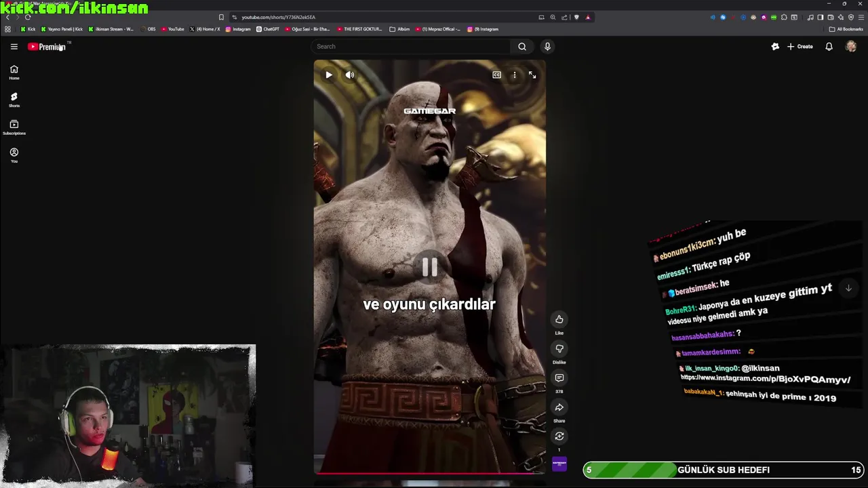Open Subscriptions in YouTube sidebar

[x=14, y=127]
